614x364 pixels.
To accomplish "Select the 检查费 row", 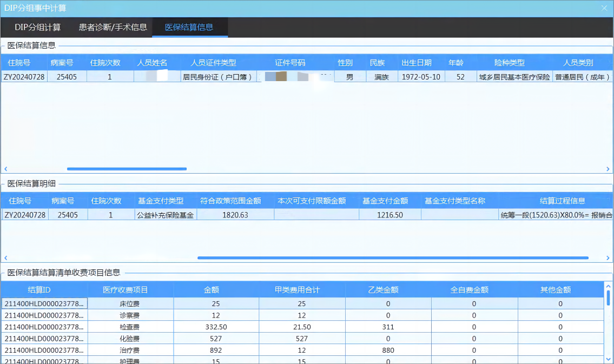I will pos(302,327).
